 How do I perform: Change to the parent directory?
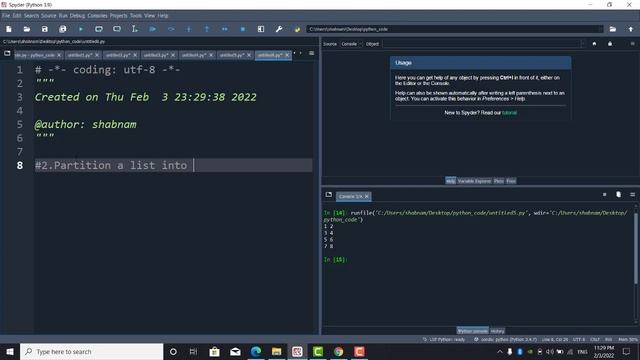point(631,29)
